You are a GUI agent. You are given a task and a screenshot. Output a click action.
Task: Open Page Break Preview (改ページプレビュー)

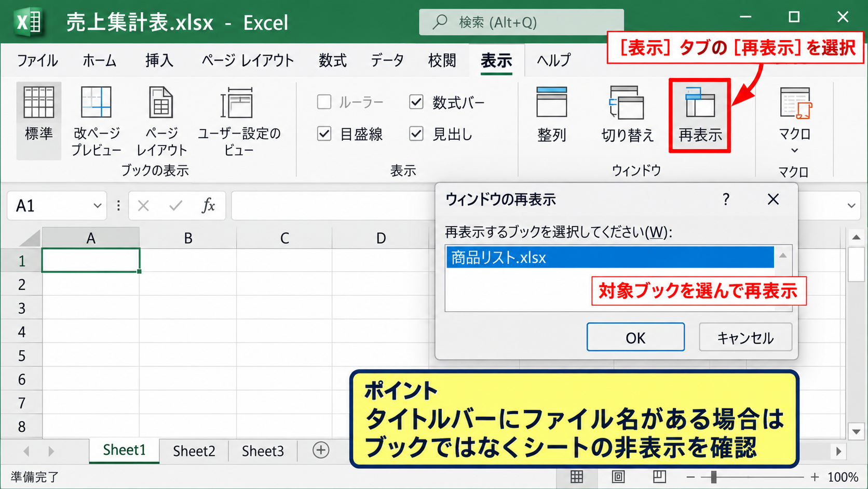96,121
